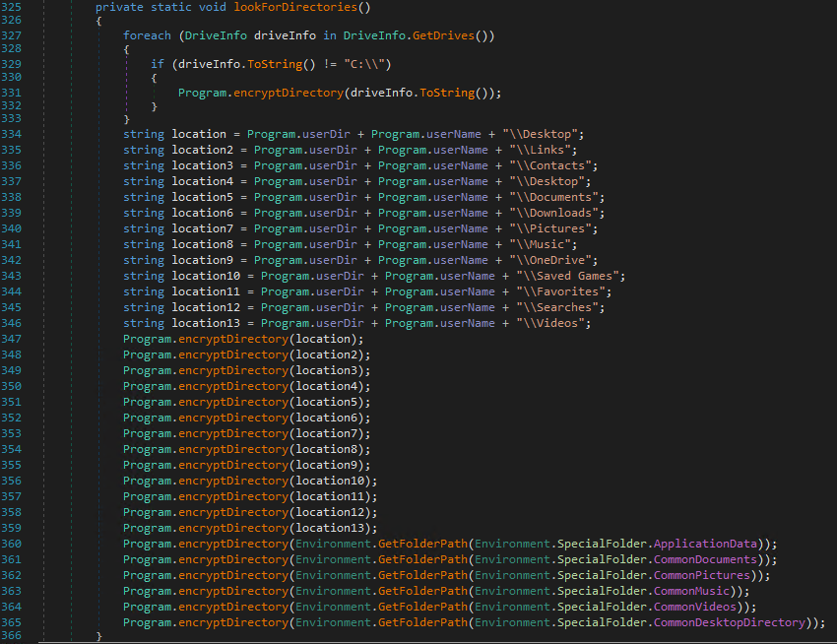This screenshot has width=837, height=644.
Task: Click the location2 variable declaration on line 335
Action: (x=202, y=150)
